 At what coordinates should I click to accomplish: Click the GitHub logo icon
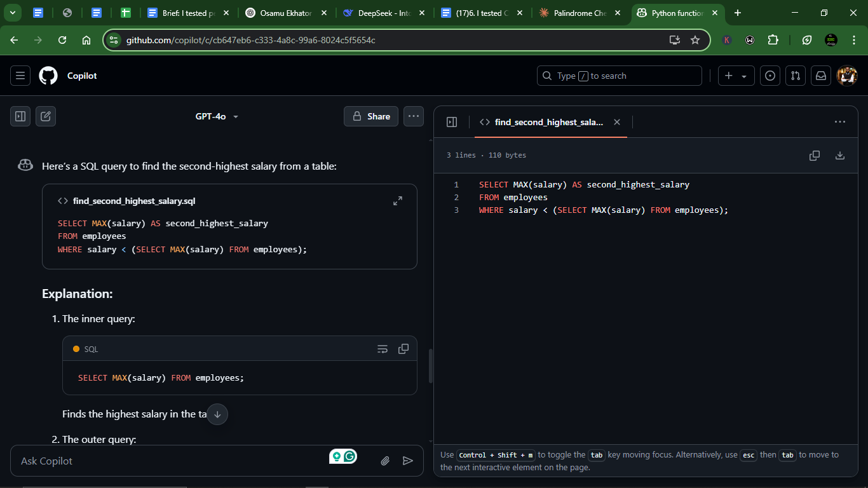[48, 76]
